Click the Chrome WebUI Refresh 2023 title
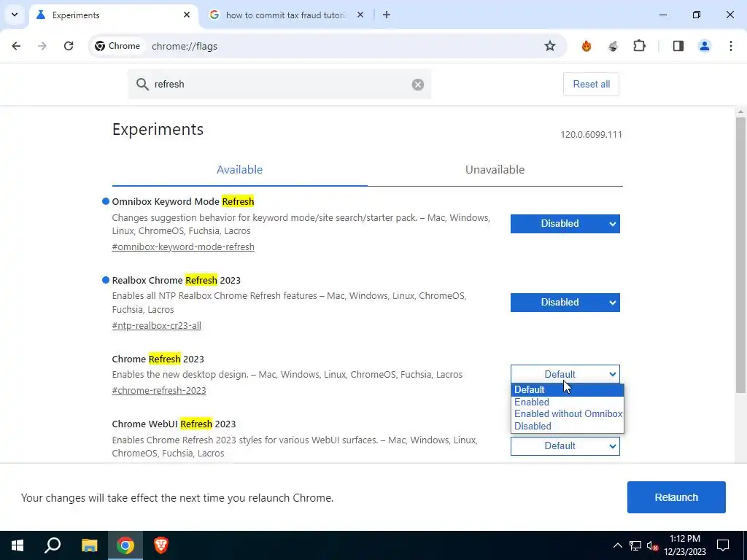The image size is (747, 560). pos(174,424)
